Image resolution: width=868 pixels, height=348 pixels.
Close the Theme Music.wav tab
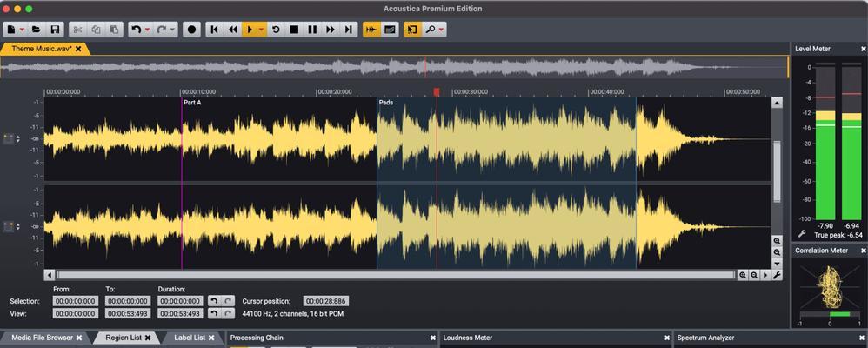[78, 49]
